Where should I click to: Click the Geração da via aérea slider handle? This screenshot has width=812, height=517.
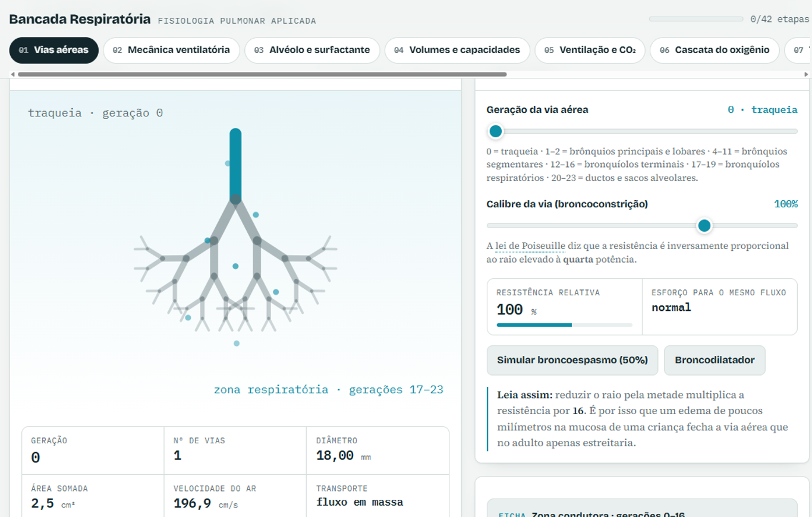click(x=495, y=131)
